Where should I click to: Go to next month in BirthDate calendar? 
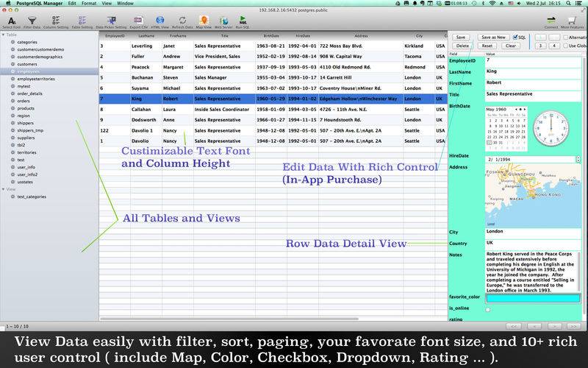[x=525, y=110]
